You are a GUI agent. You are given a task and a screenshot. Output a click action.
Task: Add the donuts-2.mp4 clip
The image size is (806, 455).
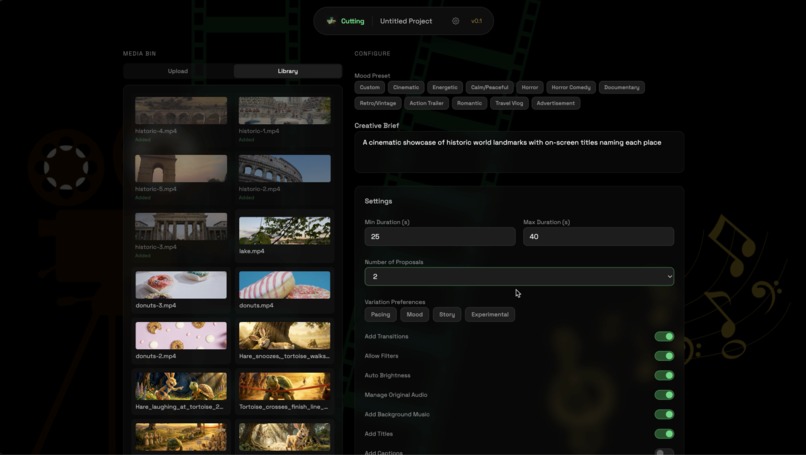click(x=181, y=340)
